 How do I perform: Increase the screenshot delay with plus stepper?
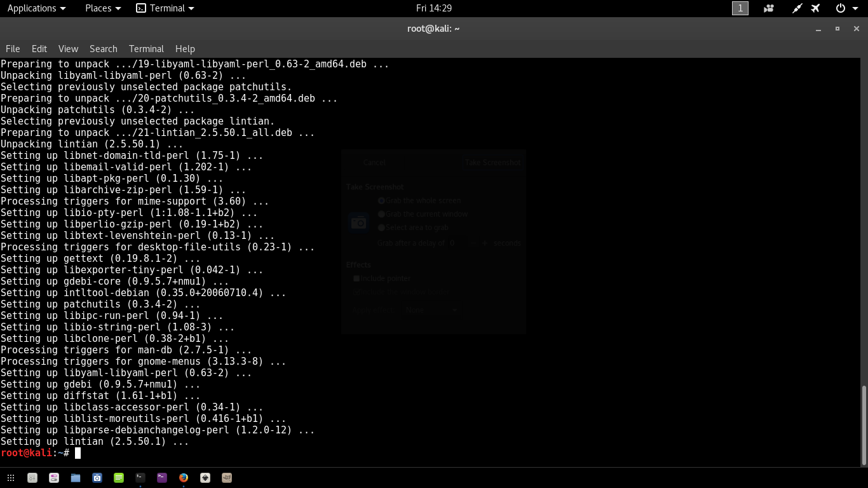[485, 243]
